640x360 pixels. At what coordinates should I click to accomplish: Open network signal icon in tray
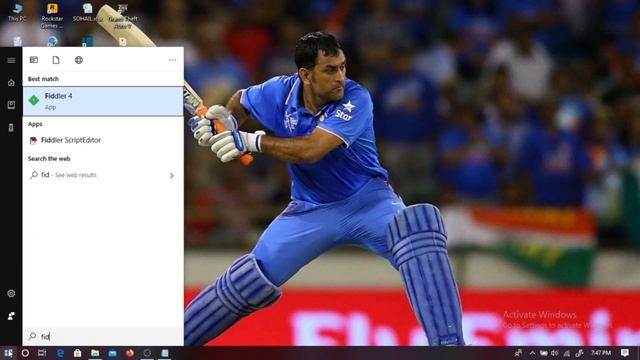point(567,353)
